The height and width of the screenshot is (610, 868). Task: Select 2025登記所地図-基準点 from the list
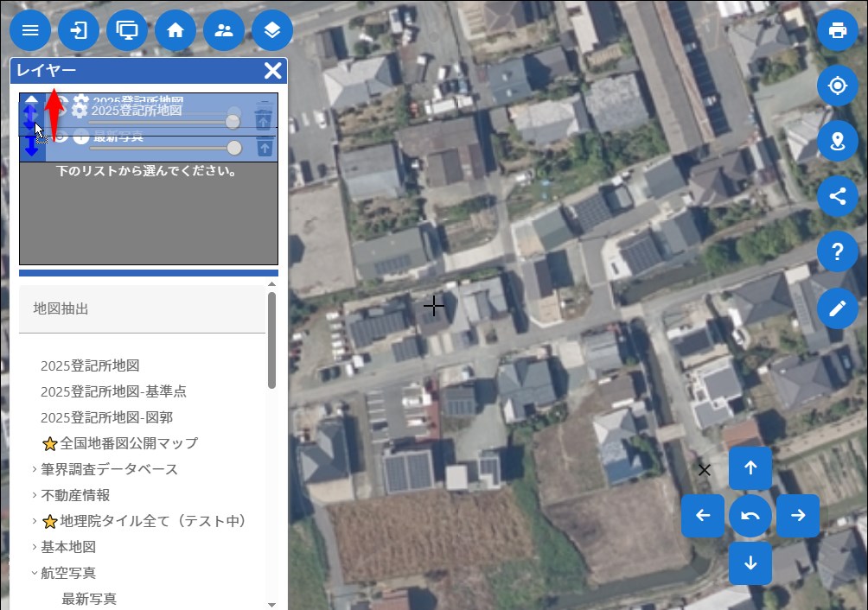(x=113, y=391)
